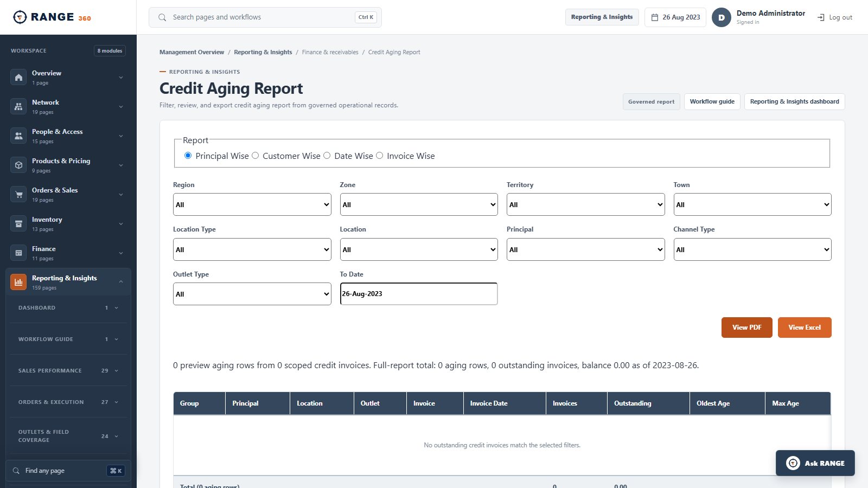The height and width of the screenshot is (488, 868).
Task: Open the Zone dropdown
Action: 419,204
